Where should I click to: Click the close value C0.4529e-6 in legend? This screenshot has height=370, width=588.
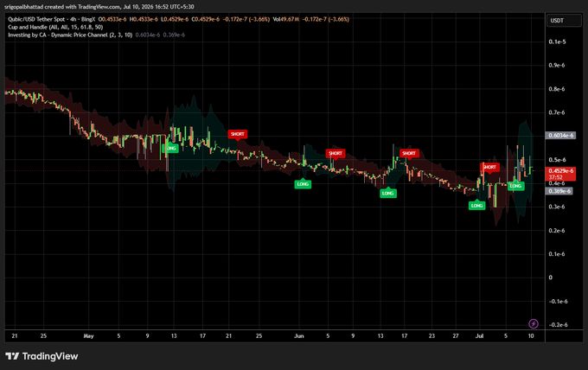[x=206, y=19]
